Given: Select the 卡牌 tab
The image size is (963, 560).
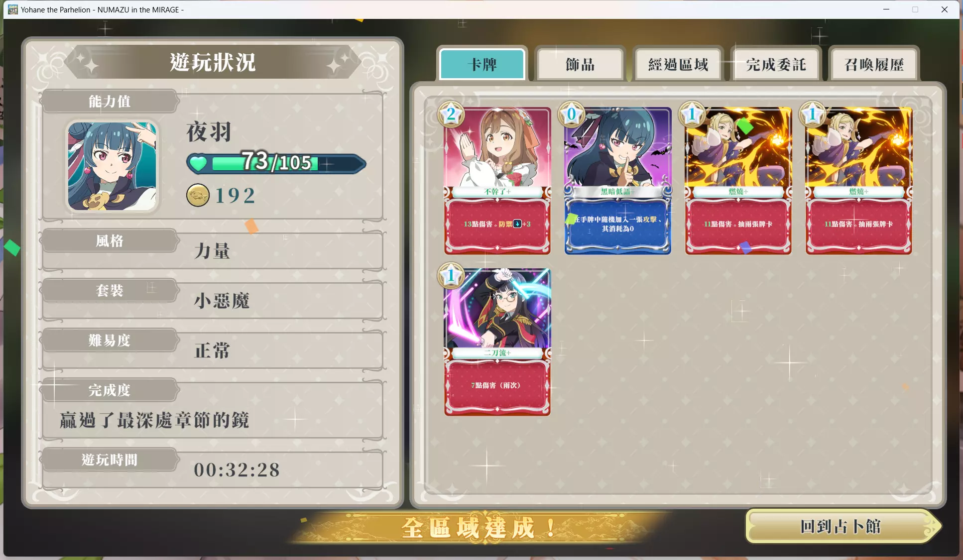Looking at the screenshot, I should point(482,64).
